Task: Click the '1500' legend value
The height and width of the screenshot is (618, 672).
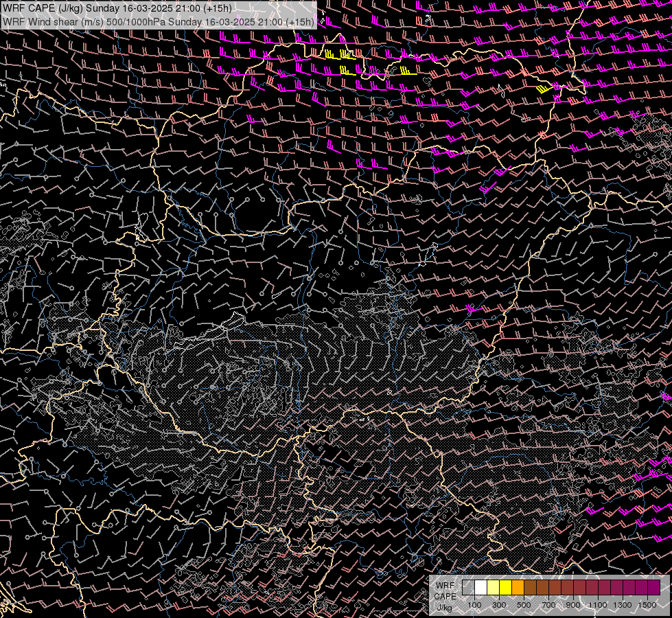Action: click(x=647, y=605)
